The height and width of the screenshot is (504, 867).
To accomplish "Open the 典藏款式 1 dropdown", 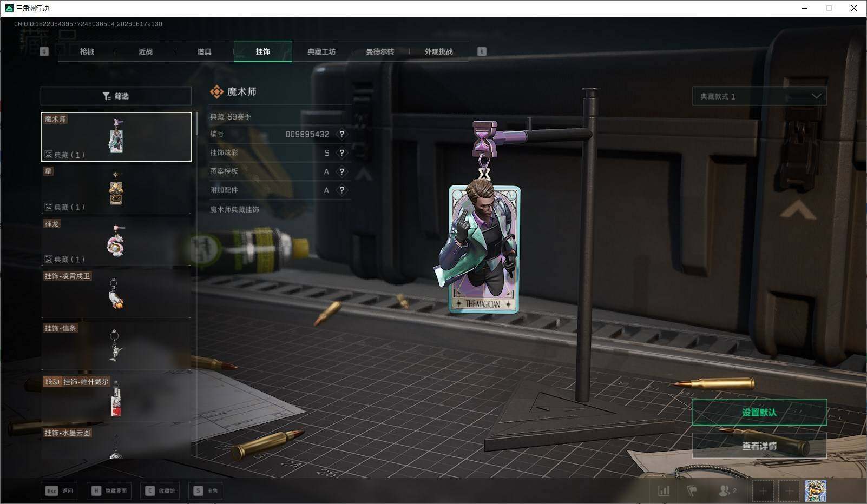I will point(759,96).
